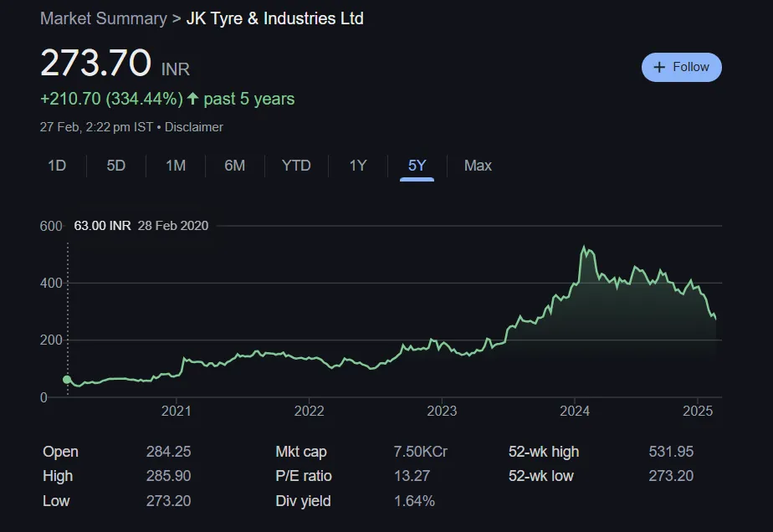The image size is (773, 532).
Task: Click the 2024 x-axis label
Action: pos(575,411)
